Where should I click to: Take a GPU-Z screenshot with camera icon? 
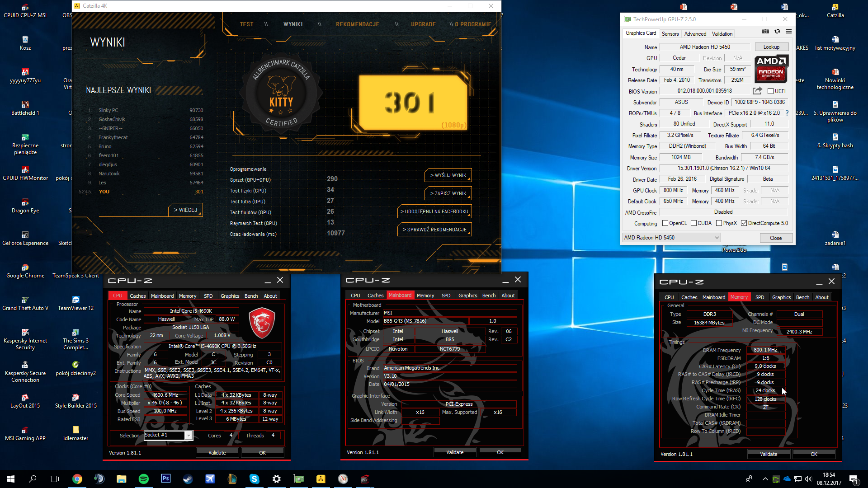point(765,32)
